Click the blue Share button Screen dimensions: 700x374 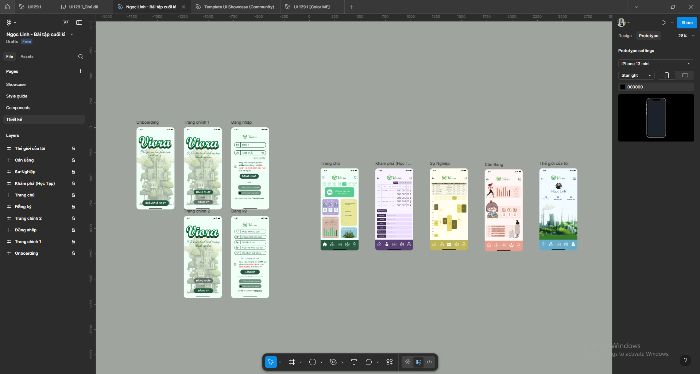687,22
